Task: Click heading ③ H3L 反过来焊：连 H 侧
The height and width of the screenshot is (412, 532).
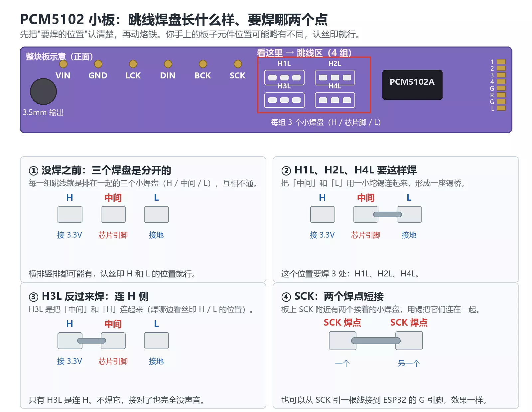Action: click(88, 296)
